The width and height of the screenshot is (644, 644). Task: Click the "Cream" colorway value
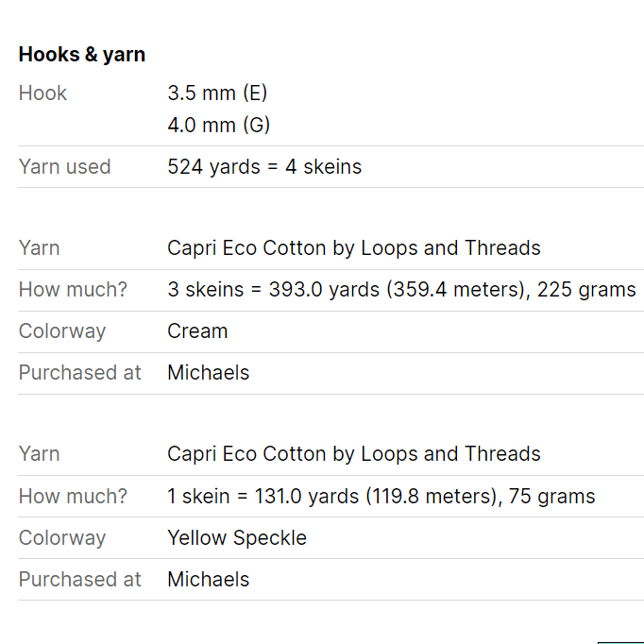pos(197,331)
